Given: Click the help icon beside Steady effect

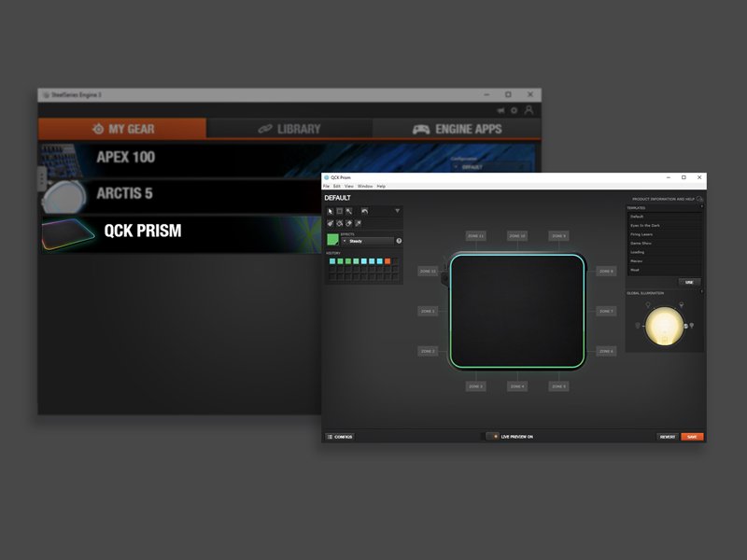Looking at the screenshot, I should [399, 241].
